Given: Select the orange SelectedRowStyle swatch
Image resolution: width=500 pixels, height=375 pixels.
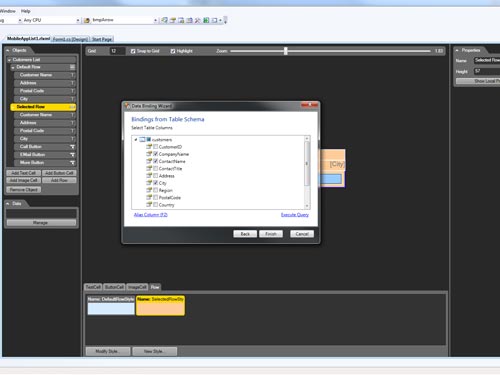Looking at the screenshot, I should pyautogui.click(x=160, y=306).
